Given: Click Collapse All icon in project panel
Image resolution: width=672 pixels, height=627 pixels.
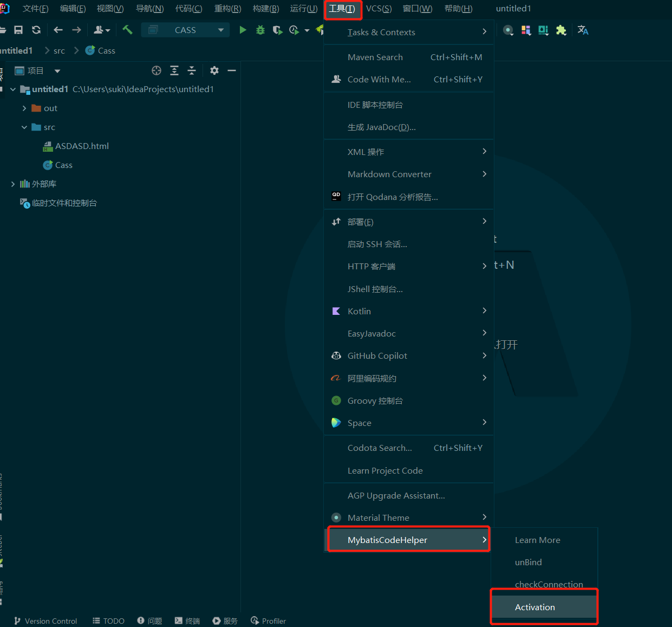Looking at the screenshot, I should point(192,70).
